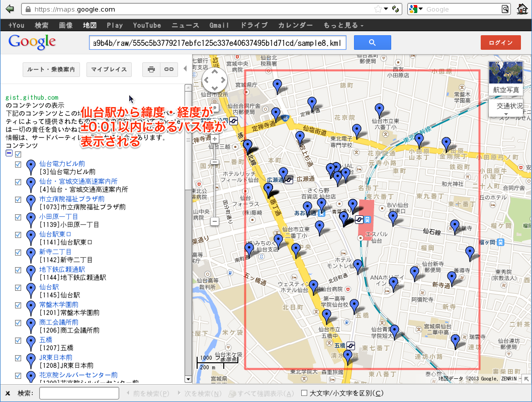Click the Google Maps search input field

218,43
